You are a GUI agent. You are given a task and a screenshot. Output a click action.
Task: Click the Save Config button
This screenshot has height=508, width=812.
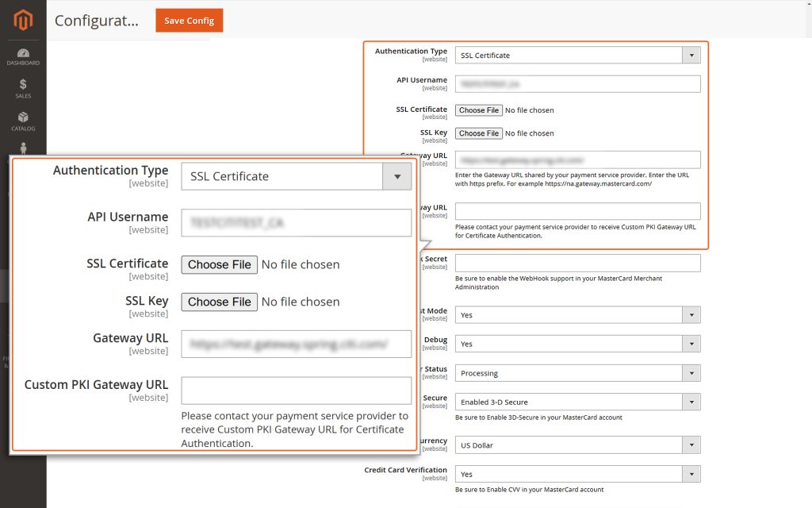(189, 20)
